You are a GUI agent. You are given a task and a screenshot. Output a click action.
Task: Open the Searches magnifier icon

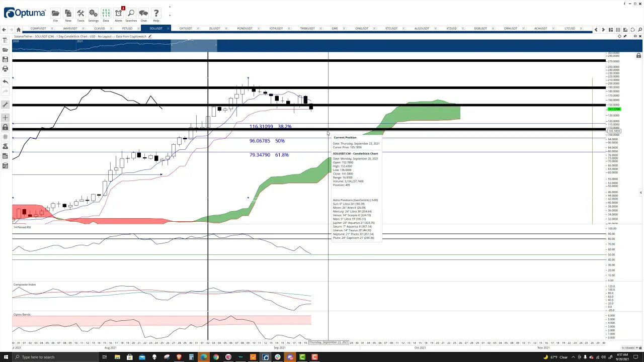[131, 13]
